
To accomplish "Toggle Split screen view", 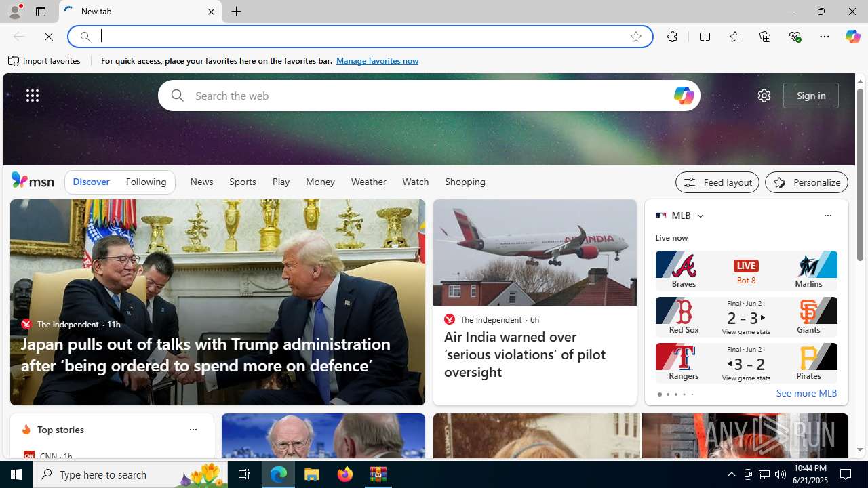I will pyautogui.click(x=705, y=37).
